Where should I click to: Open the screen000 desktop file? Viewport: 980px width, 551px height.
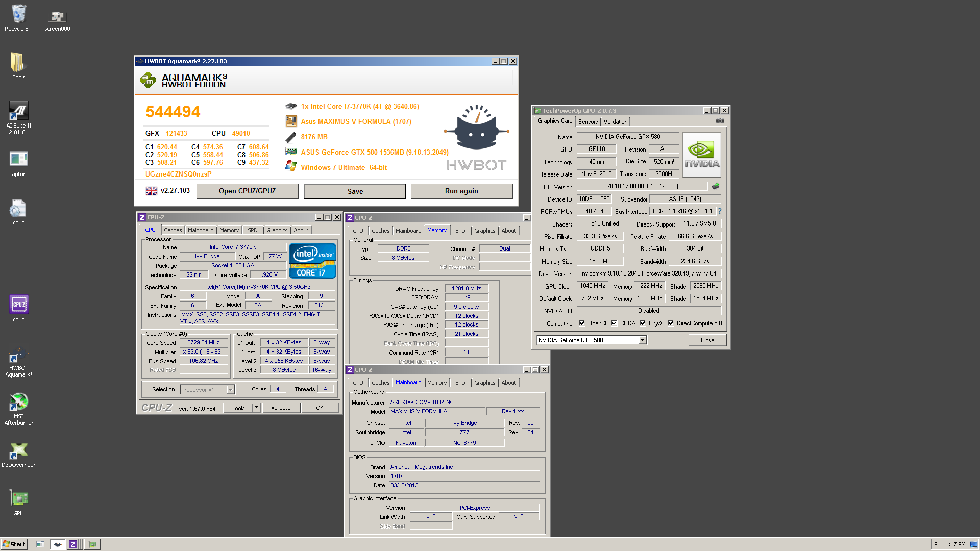point(57,20)
